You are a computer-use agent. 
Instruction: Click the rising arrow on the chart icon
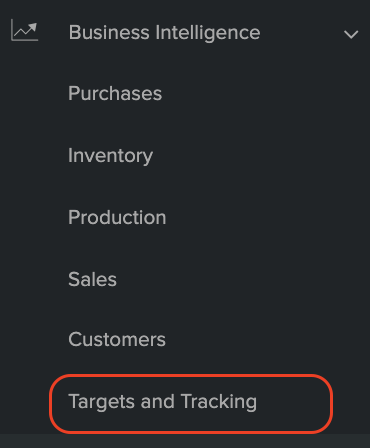(x=29, y=28)
